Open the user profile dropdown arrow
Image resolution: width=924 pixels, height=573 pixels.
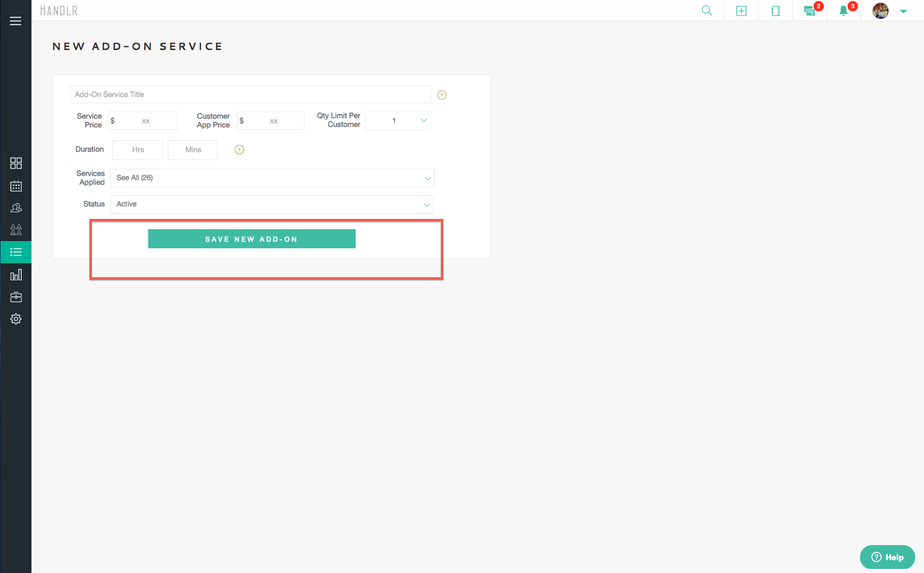pos(903,11)
